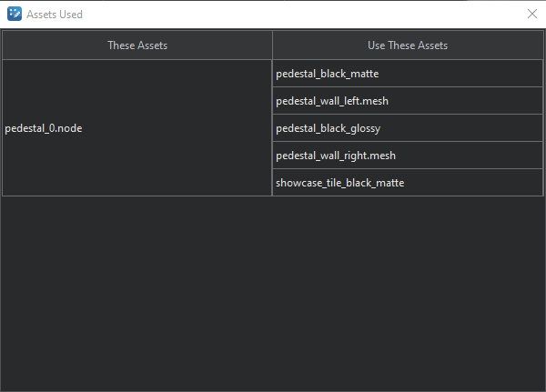Viewport: 546px width, 392px height.
Task: Click row separator beneath pedestal_wall_left.mesh
Action: [401, 115]
